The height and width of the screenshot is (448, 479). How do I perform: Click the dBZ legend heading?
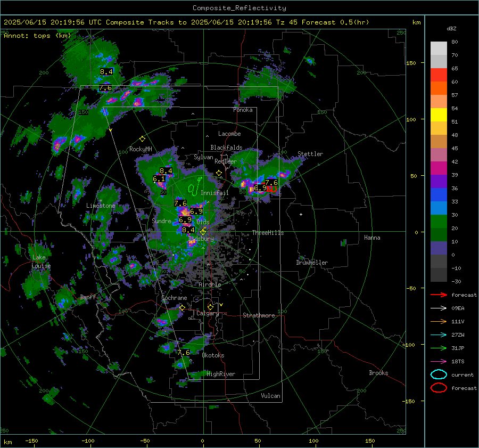point(451,28)
